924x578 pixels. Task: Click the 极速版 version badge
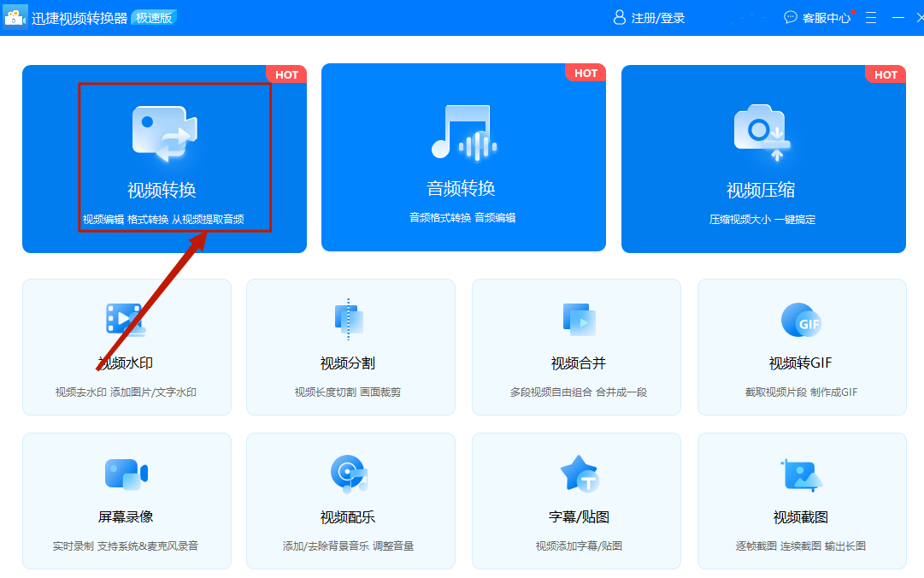pos(153,17)
